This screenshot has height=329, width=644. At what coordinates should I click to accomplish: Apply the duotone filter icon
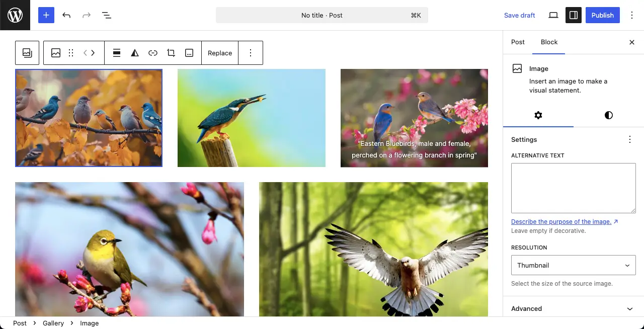point(135,53)
